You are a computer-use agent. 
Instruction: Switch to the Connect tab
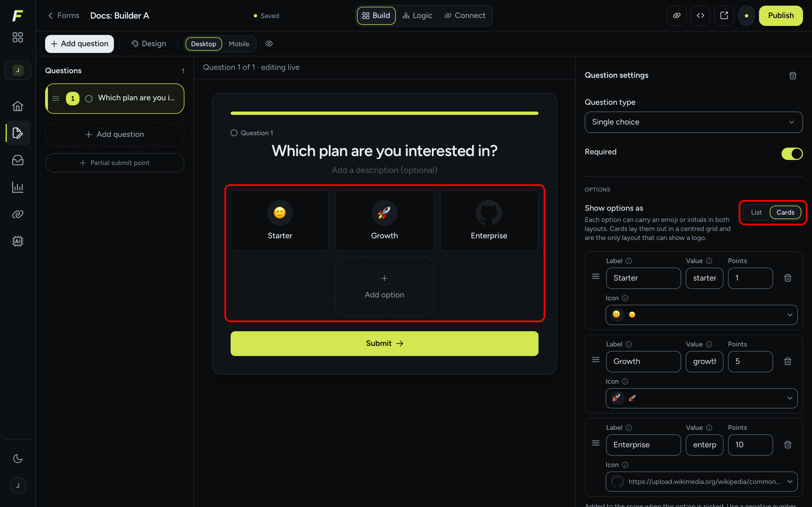[465, 16]
